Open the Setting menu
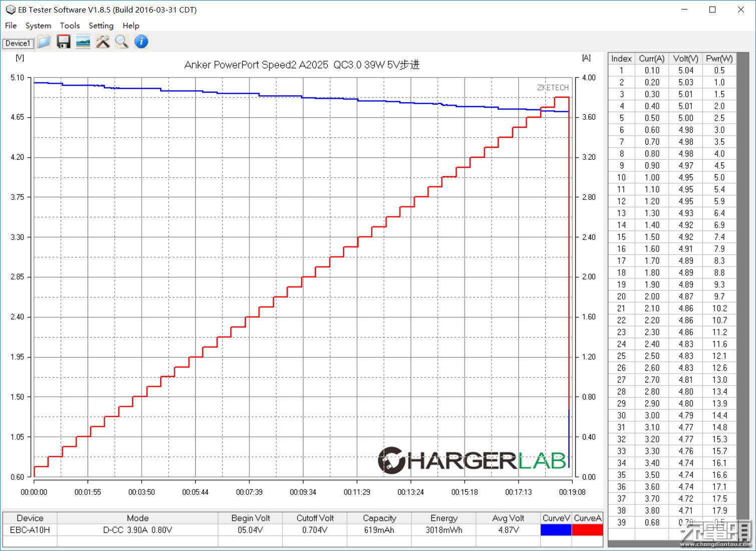Image resolution: width=756 pixels, height=551 pixels. pyautogui.click(x=101, y=26)
